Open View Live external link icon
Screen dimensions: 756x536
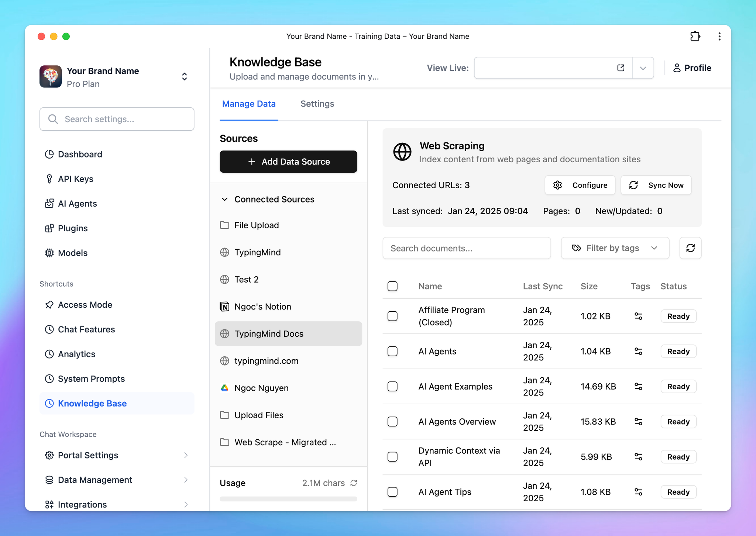621,68
